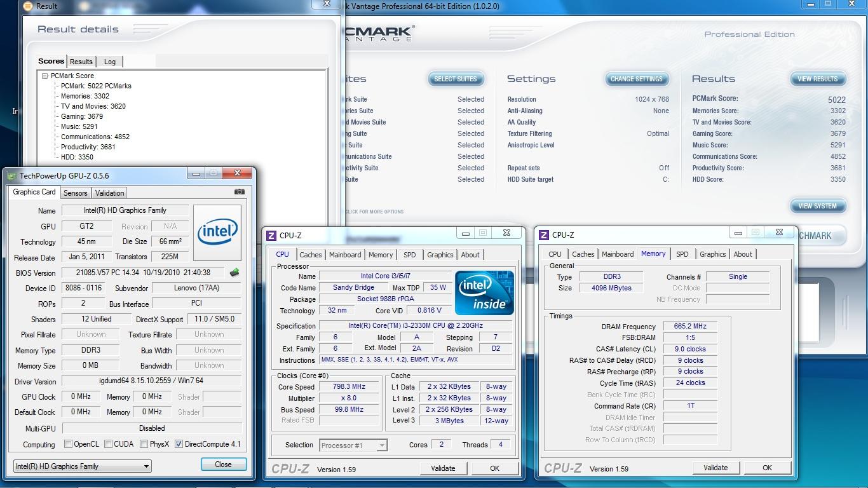Select the Graphics Card tab in GPU-Z

[x=34, y=192]
